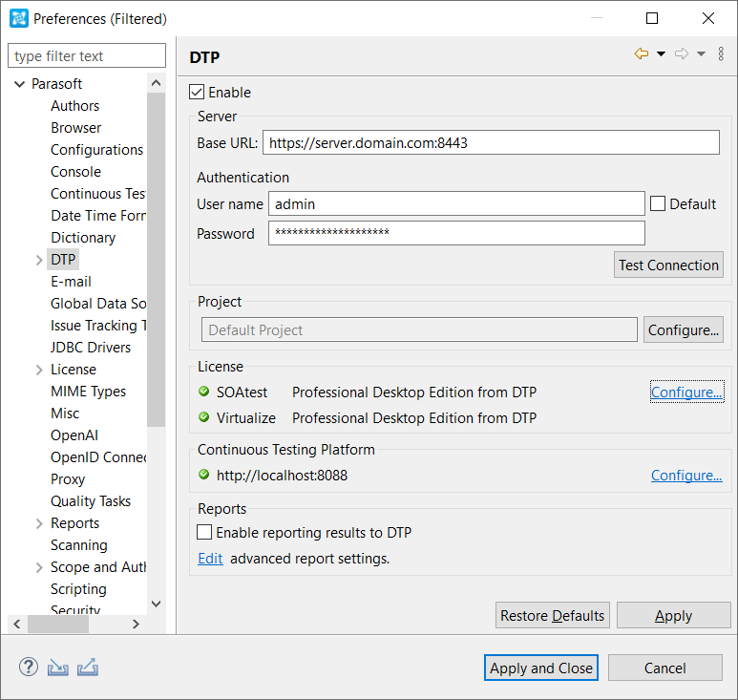
Task: Click the tree scroll left arrow
Action: click(17, 624)
